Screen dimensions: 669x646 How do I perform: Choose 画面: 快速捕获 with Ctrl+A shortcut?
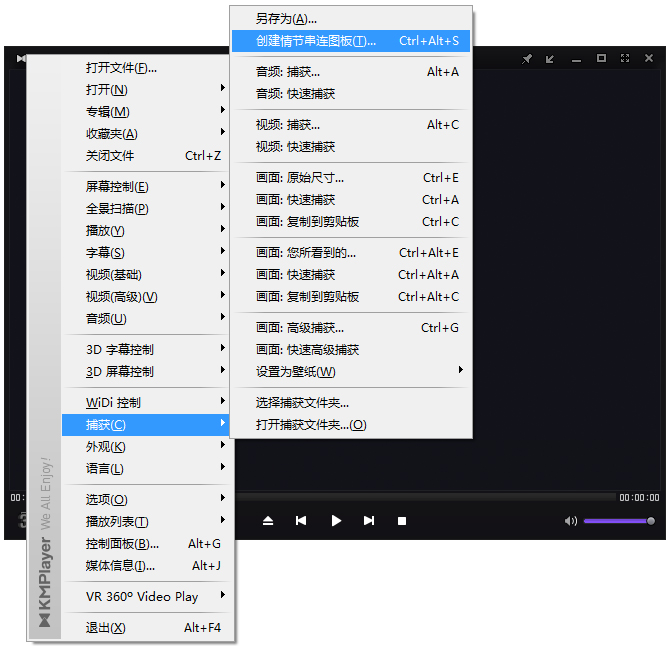coord(351,200)
